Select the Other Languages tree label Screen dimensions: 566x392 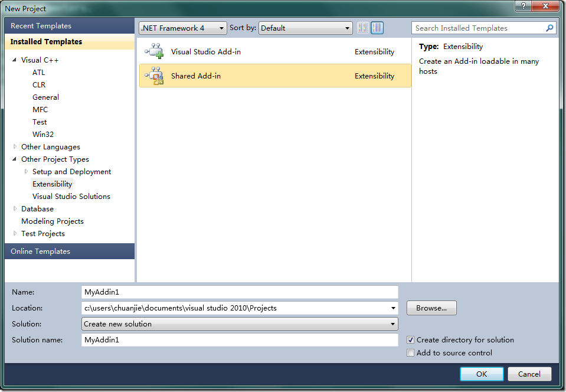coord(51,147)
